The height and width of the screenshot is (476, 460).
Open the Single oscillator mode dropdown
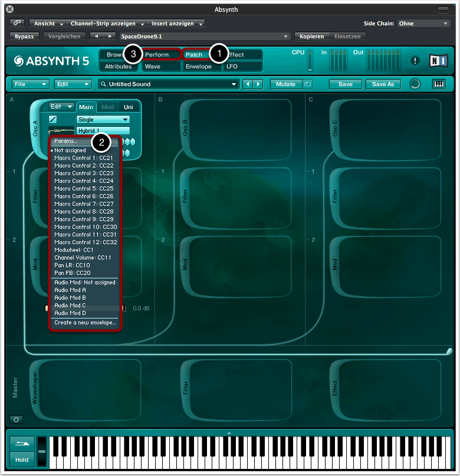point(103,119)
